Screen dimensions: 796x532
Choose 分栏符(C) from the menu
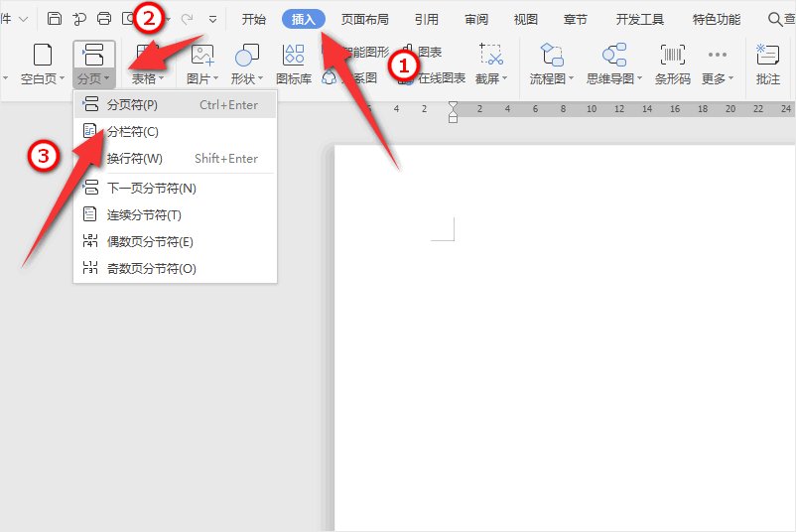pyautogui.click(x=175, y=132)
